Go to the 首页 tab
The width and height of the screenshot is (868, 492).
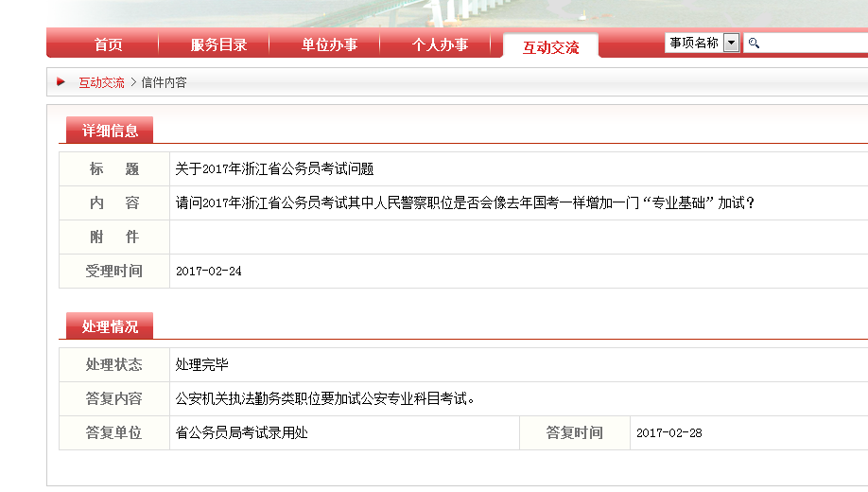[108, 44]
